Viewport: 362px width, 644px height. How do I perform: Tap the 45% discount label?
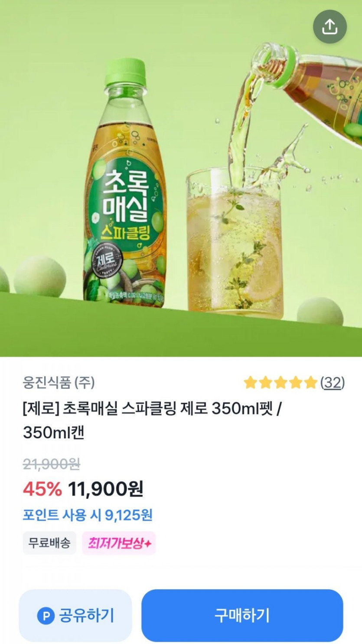(42, 489)
